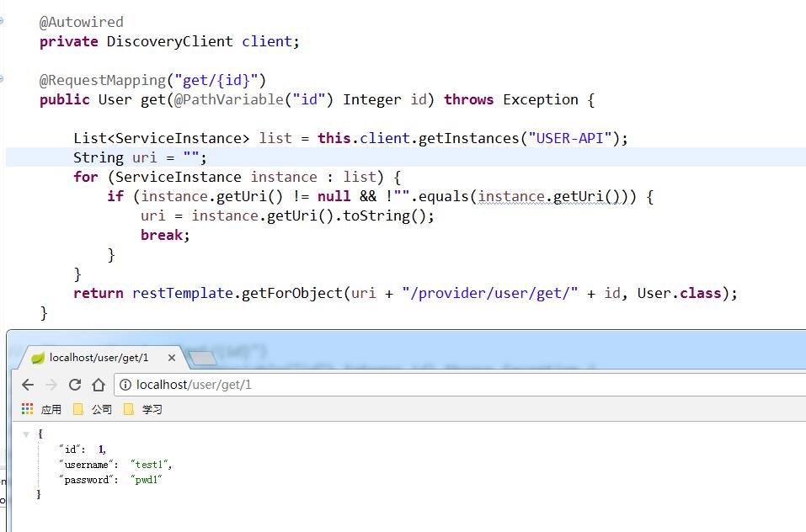806x532 pixels.
Task: View site information icon in address bar
Action: pos(125,385)
